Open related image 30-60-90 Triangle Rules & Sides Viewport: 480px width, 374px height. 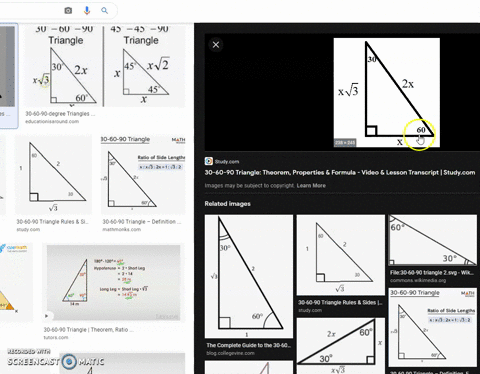pos(340,255)
